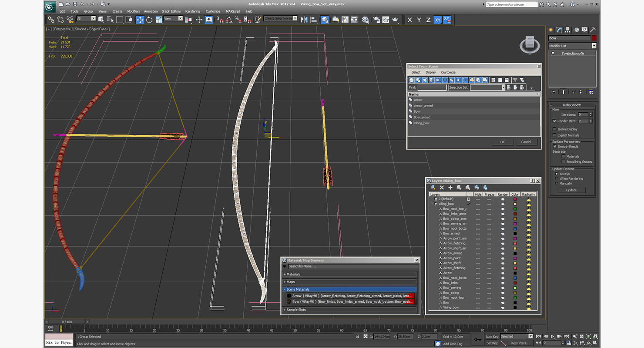
Task: Open the Curve Editor icon
Action: click(x=345, y=20)
